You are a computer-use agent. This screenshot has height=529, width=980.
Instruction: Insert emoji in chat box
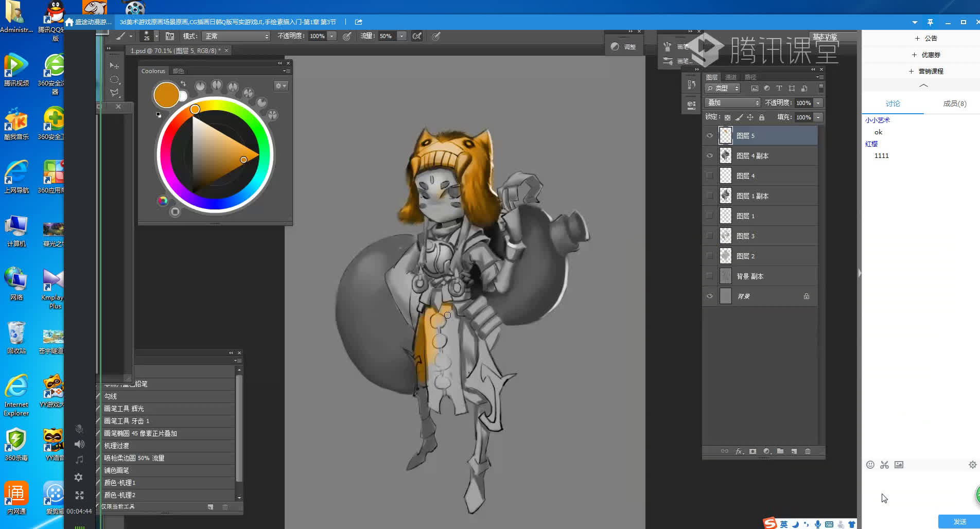[x=870, y=465]
